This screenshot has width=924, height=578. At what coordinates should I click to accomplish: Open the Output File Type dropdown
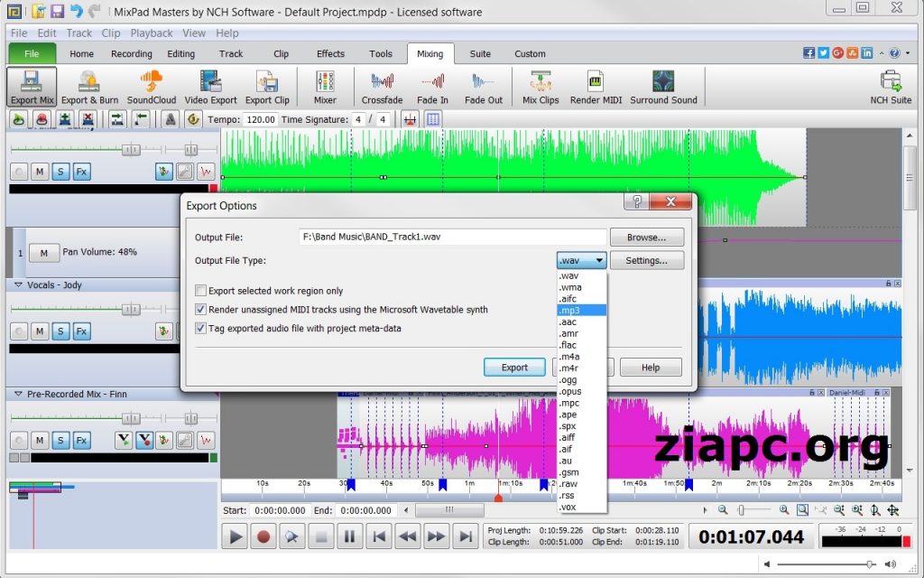tap(581, 261)
